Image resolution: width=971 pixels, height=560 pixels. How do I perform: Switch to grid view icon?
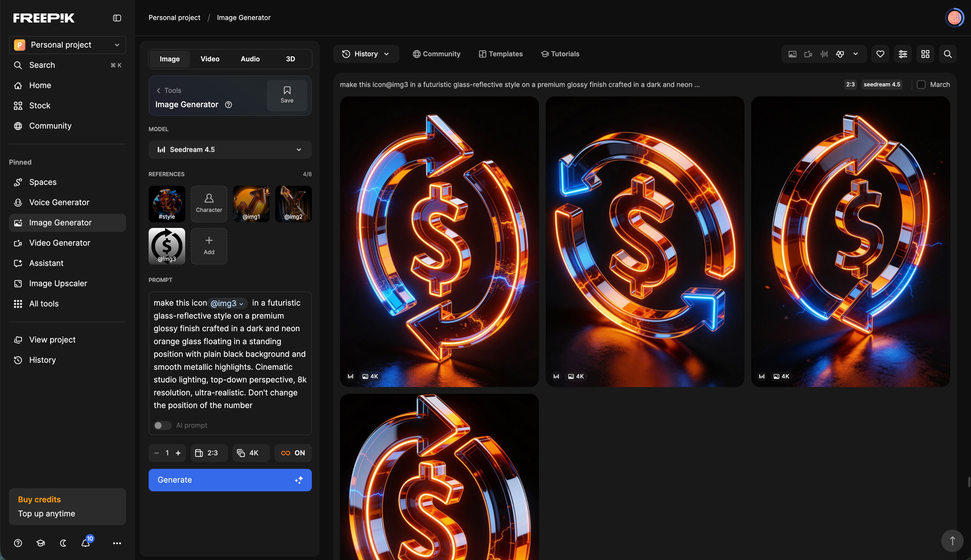click(x=925, y=54)
